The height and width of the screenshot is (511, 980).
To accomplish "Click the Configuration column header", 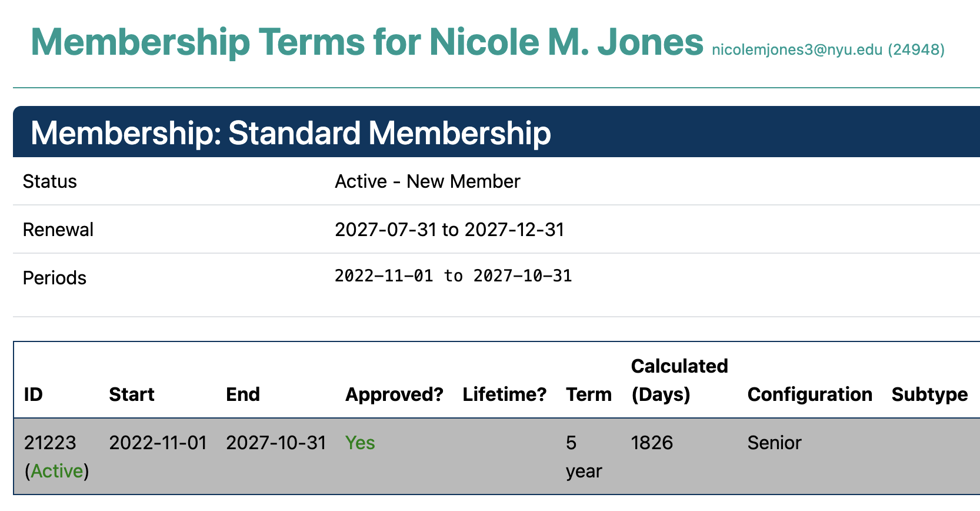I will point(809,394).
